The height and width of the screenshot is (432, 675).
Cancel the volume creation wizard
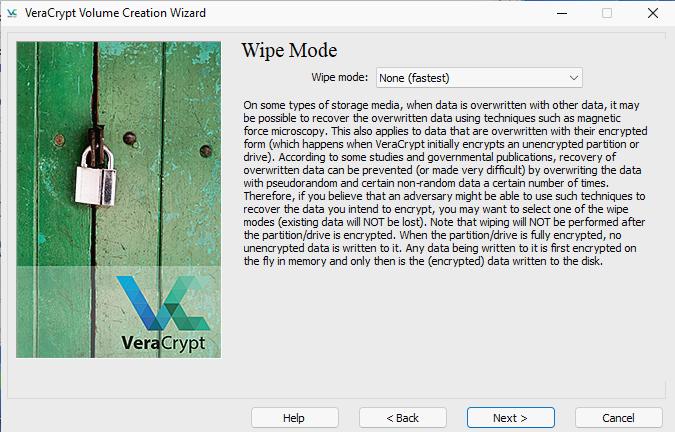619,418
